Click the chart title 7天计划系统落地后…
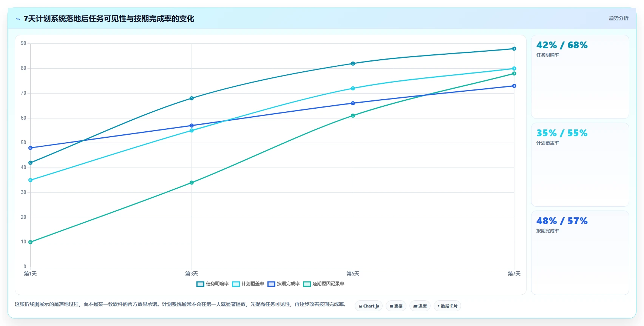 [109, 18]
